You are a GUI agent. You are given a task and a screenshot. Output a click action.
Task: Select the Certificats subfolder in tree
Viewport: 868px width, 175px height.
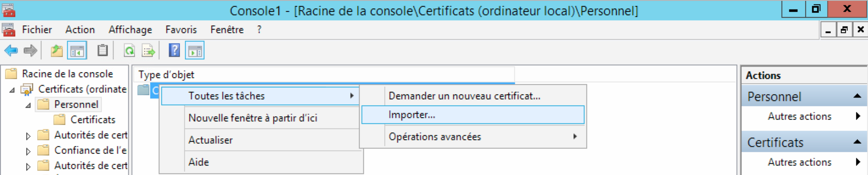click(x=93, y=120)
